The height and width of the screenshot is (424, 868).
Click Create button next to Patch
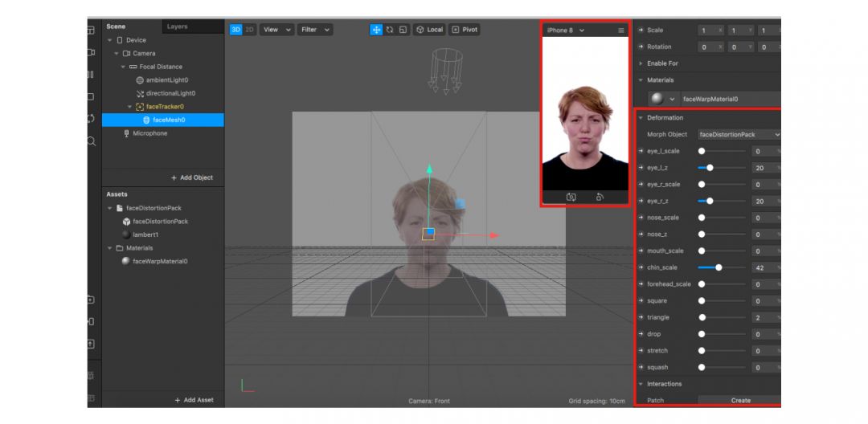740,401
